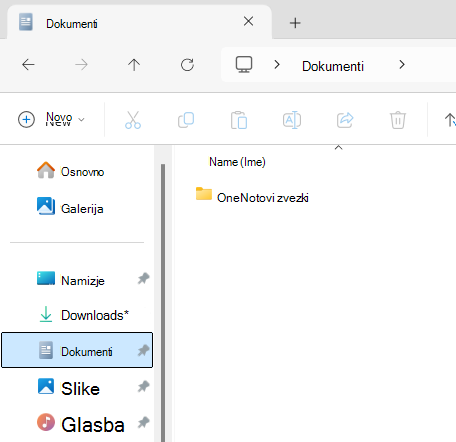Refresh the Dokumenti folder view
The width and height of the screenshot is (456, 442).
pos(187,65)
